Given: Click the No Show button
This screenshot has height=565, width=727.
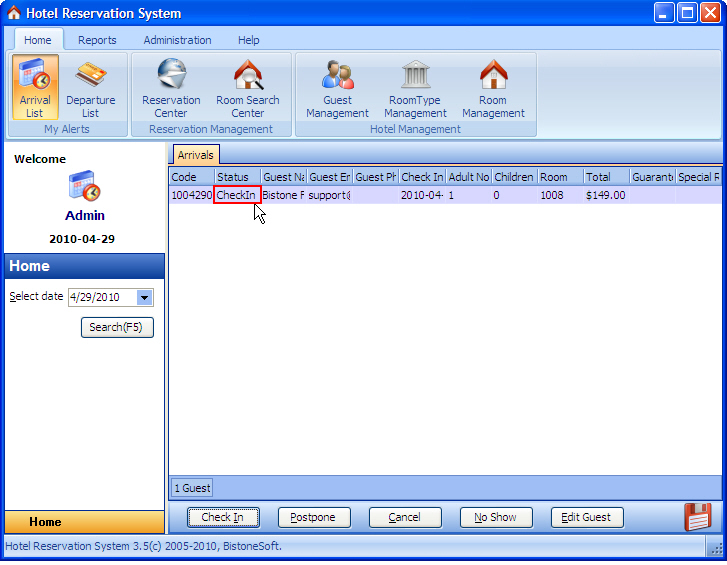Looking at the screenshot, I should (496, 517).
